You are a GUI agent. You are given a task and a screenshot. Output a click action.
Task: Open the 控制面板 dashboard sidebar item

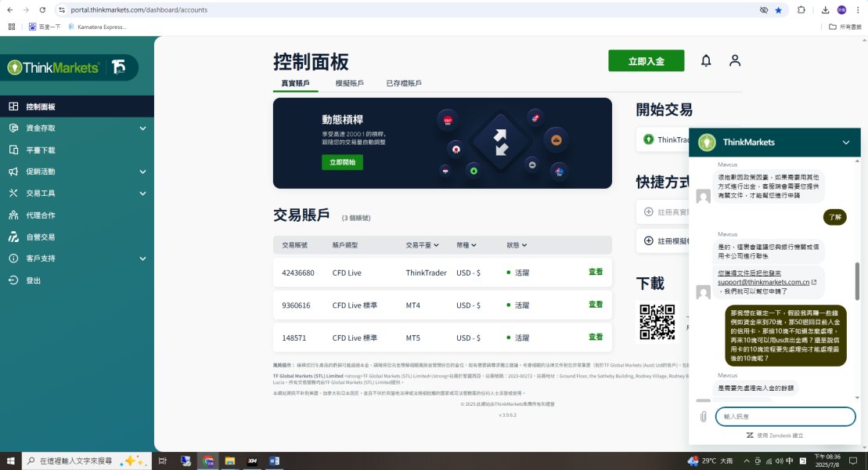(x=77, y=107)
